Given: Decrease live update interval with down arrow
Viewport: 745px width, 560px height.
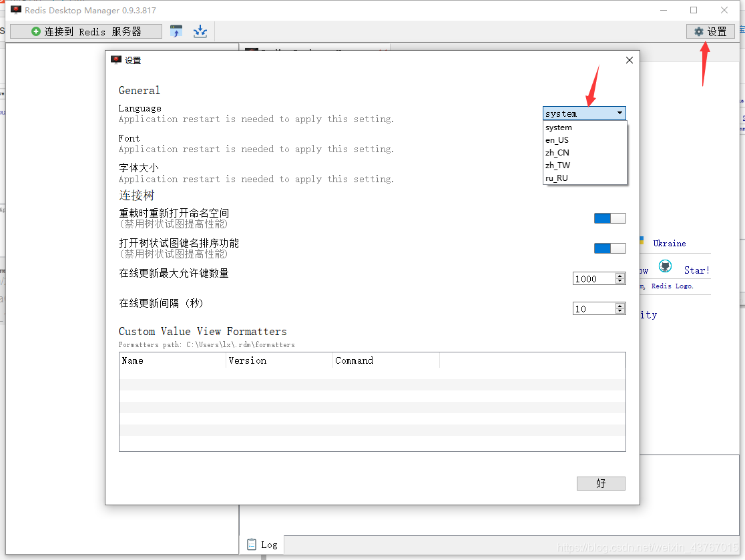Looking at the screenshot, I should tap(619, 312).
